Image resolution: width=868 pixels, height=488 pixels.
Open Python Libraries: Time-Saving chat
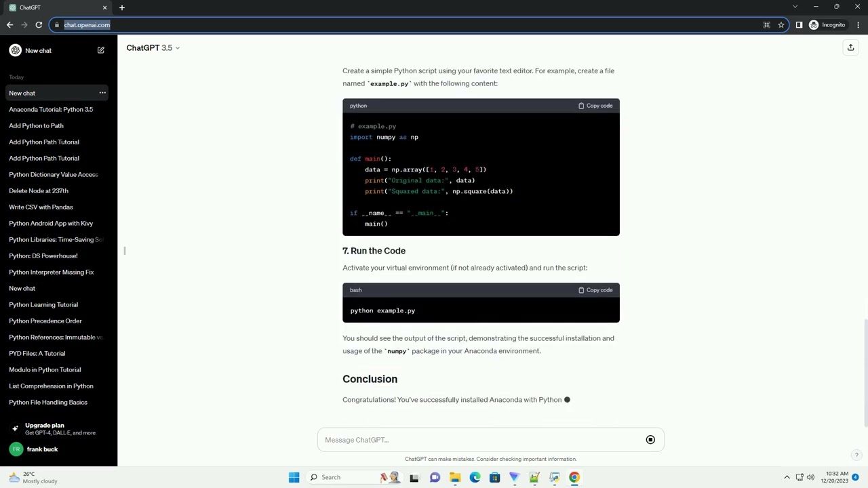56,239
